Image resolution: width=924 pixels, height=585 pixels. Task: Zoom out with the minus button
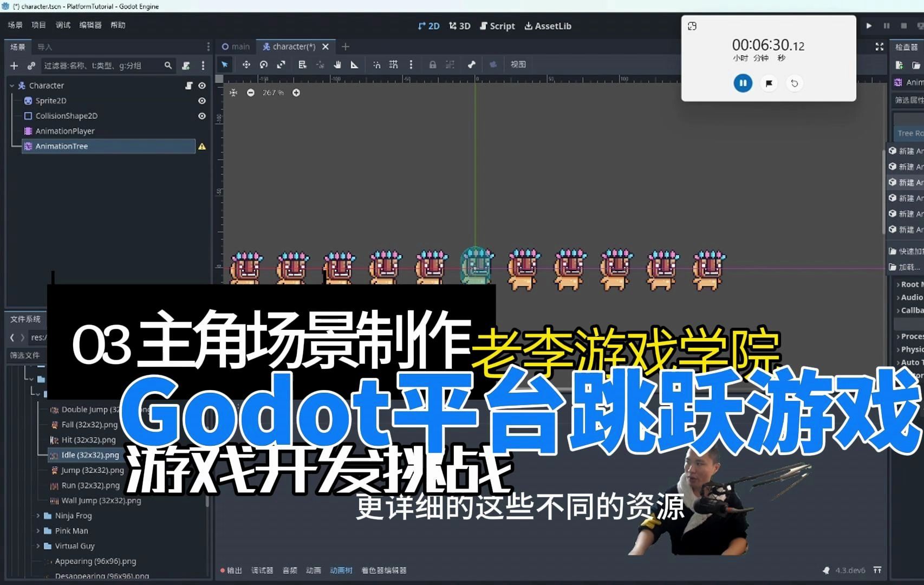(x=250, y=93)
